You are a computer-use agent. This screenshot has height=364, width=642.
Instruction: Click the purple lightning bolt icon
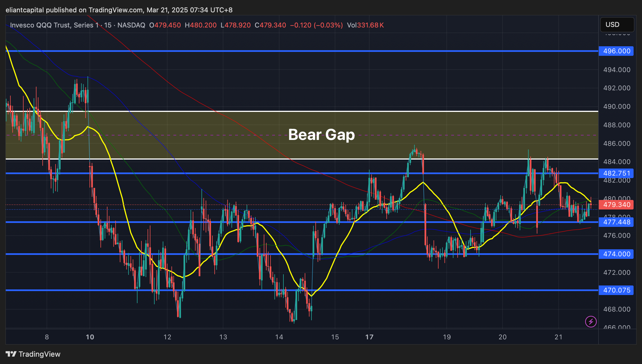coord(591,322)
